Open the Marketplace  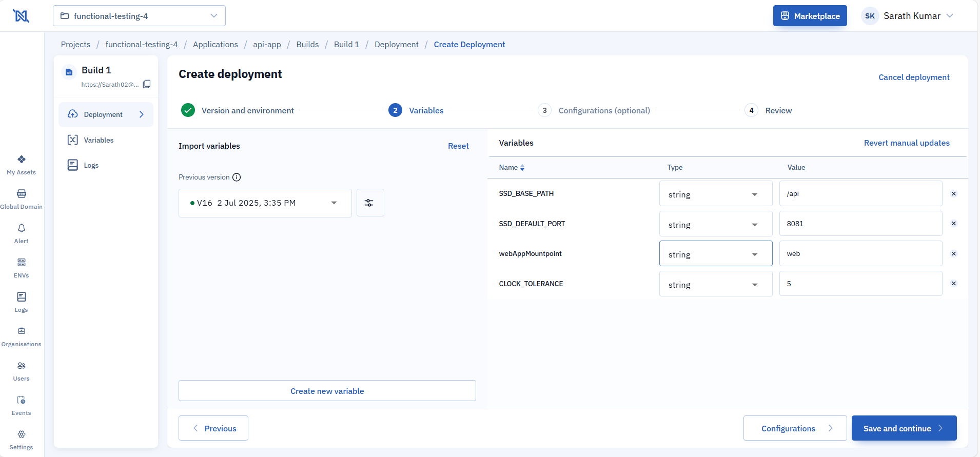pos(810,16)
